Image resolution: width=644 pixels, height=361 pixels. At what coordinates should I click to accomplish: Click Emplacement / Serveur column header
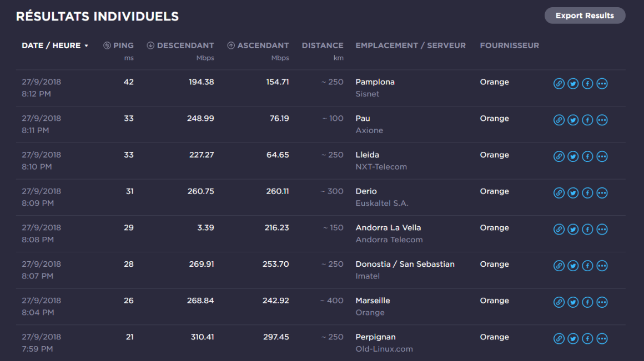coord(410,45)
